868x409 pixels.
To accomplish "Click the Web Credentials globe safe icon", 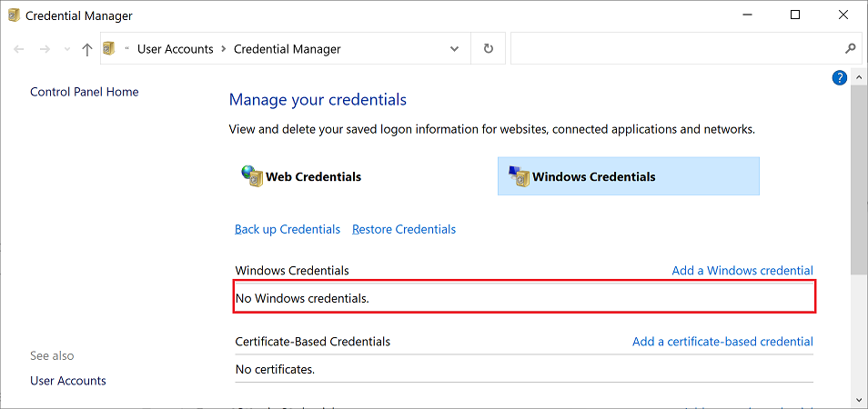I will tap(252, 176).
